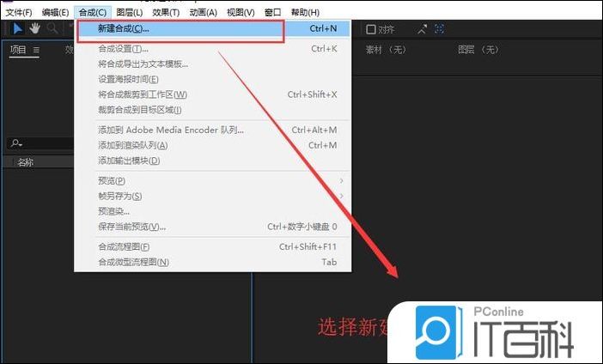Image resolution: width=603 pixels, height=364 pixels.
Task: Open the 帮助(H) menu
Action: click(305, 12)
